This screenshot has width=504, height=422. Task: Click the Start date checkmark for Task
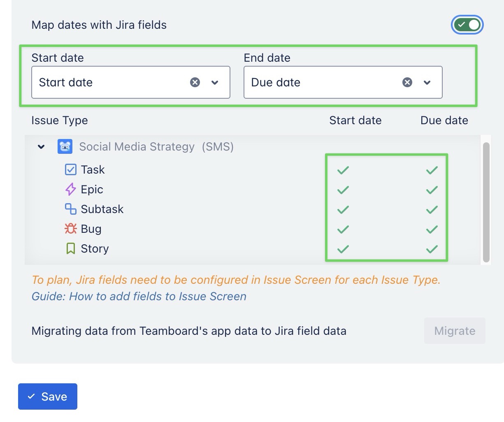click(343, 169)
